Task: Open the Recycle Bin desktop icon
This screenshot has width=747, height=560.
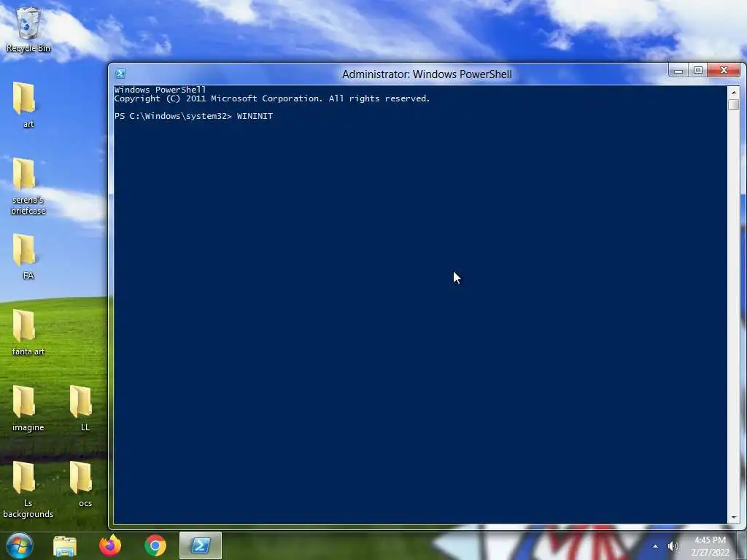Action: 28,30
